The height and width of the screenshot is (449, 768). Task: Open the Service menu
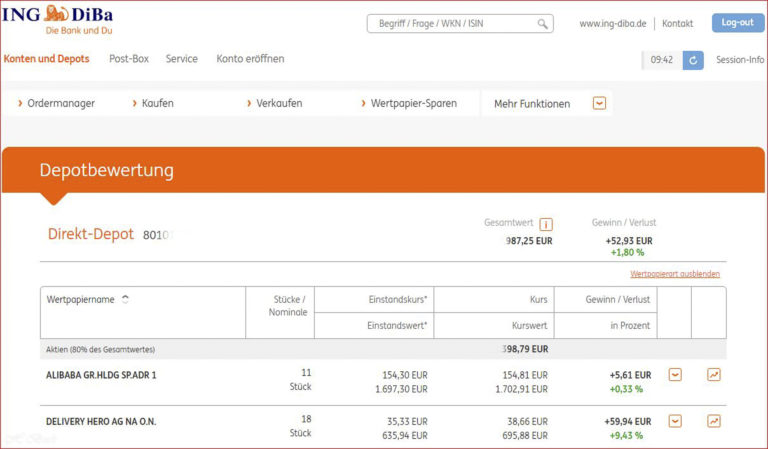[x=182, y=59]
